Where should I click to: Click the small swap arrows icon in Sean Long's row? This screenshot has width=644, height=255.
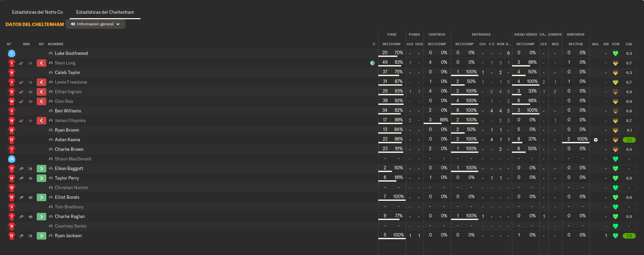[21, 63]
